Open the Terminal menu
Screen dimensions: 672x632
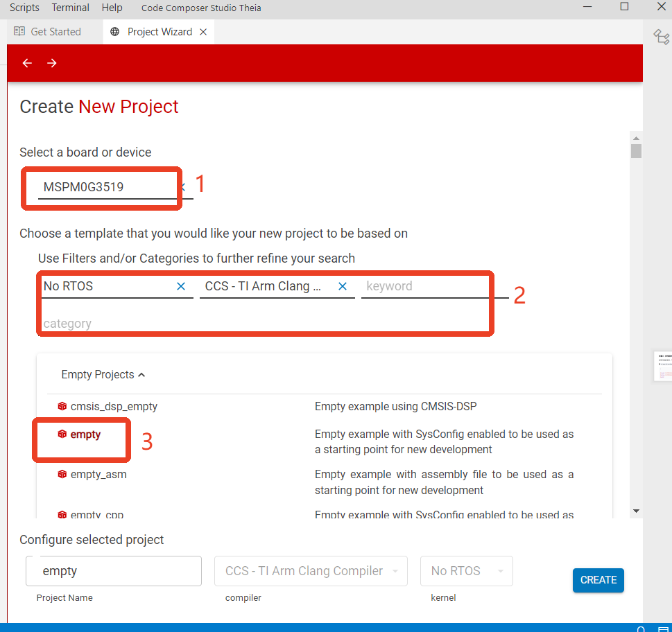click(x=70, y=8)
